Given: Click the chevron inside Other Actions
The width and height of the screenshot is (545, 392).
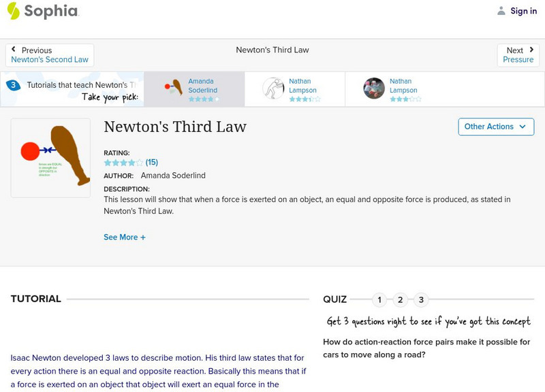Looking at the screenshot, I should pos(522,127).
